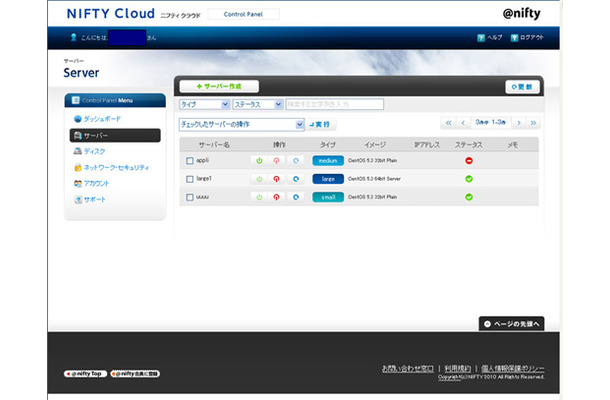Click the user avatar icon in header
Screen dimensions: 610x400
pyautogui.click(x=74, y=37)
